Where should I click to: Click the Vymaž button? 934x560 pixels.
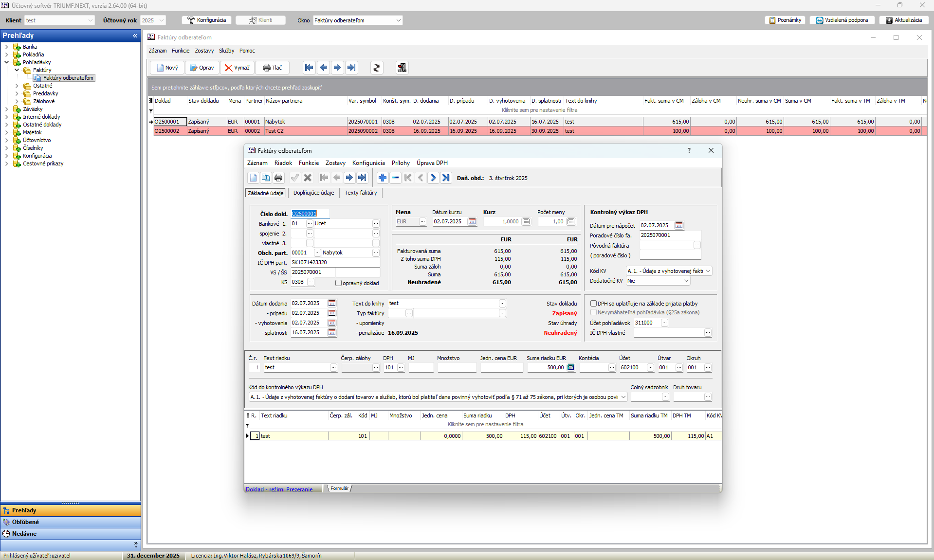(x=237, y=68)
